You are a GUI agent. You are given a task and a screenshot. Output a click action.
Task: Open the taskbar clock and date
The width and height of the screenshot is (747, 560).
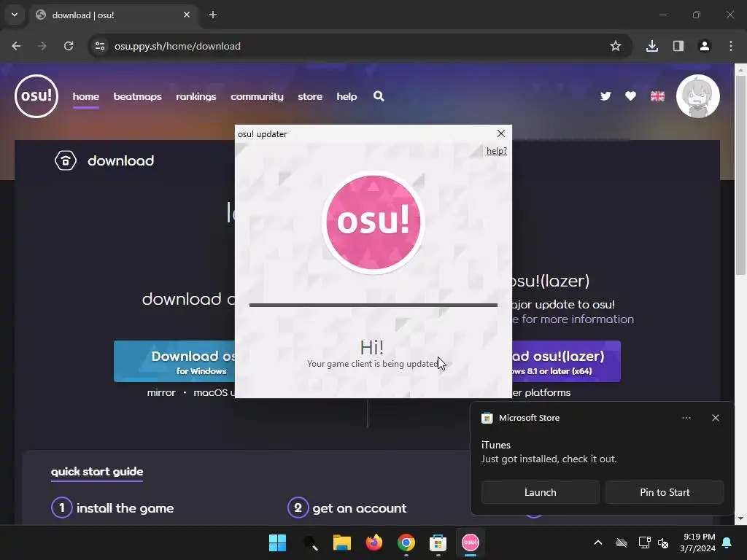tap(698, 542)
